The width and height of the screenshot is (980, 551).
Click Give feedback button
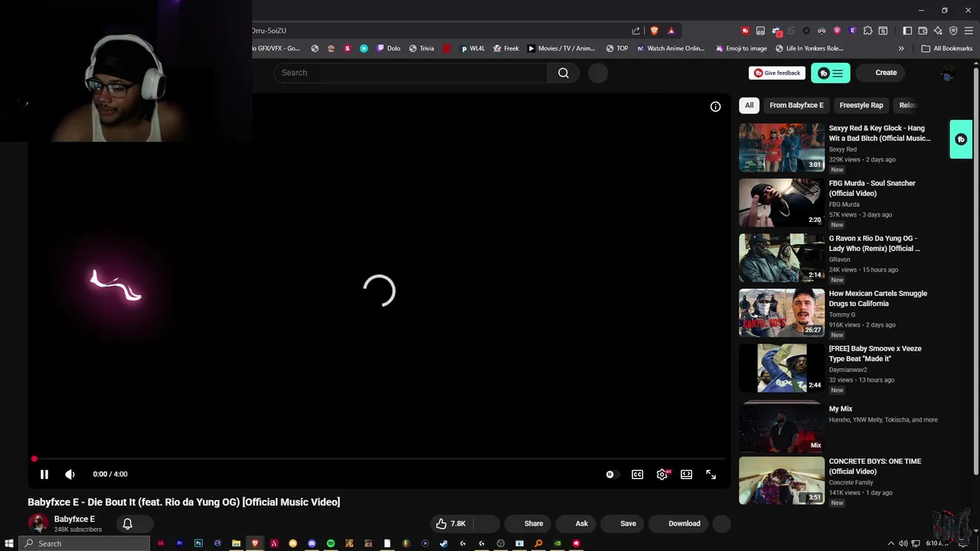tap(777, 73)
